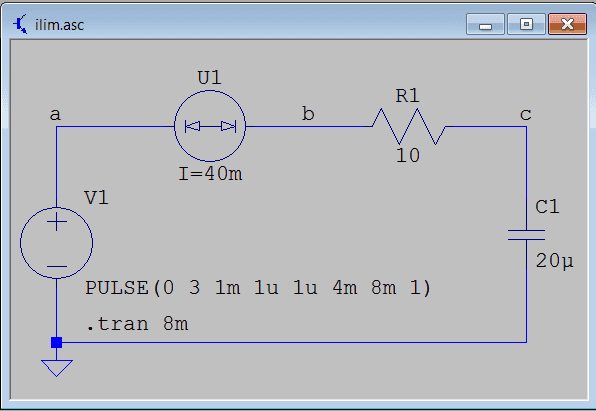
Task: Click the resistor value 10
Action: tap(407, 156)
